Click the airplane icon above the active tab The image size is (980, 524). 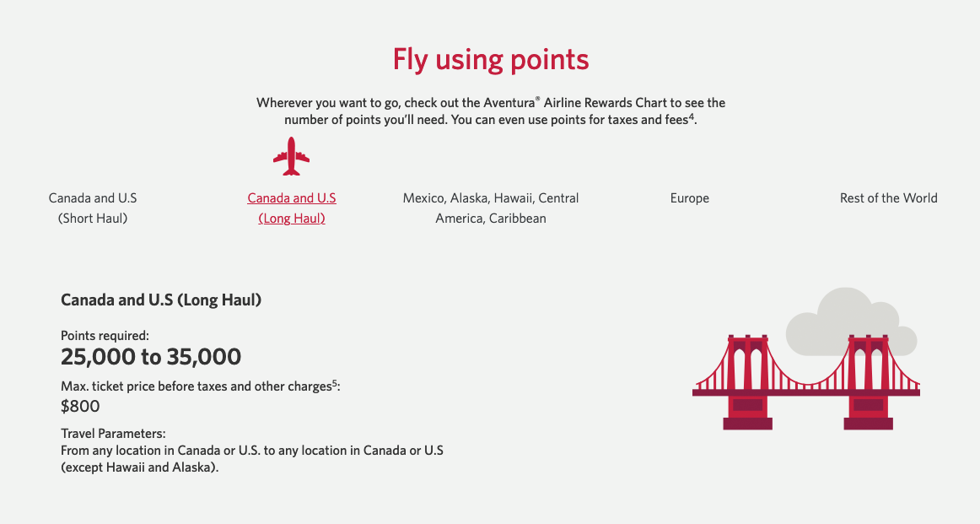point(292,155)
